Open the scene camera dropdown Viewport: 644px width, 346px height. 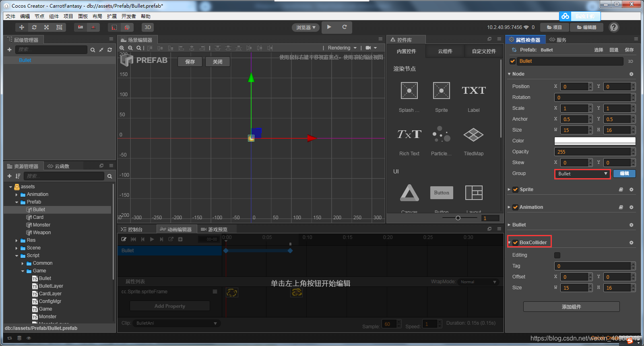(x=371, y=48)
